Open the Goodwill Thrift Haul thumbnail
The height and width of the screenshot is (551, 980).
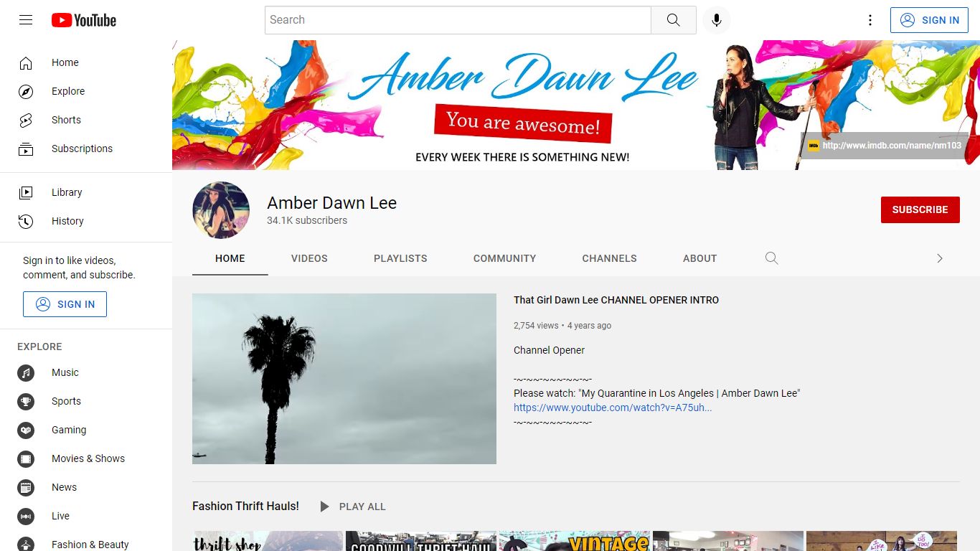pos(421,541)
